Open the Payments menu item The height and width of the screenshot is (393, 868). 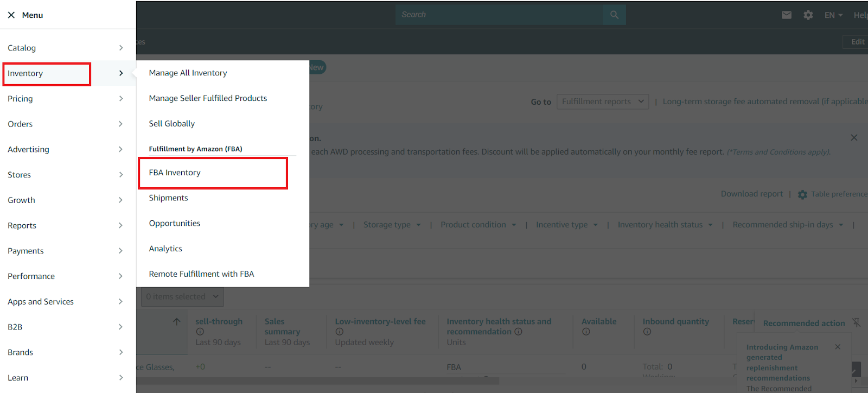pos(25,251)
